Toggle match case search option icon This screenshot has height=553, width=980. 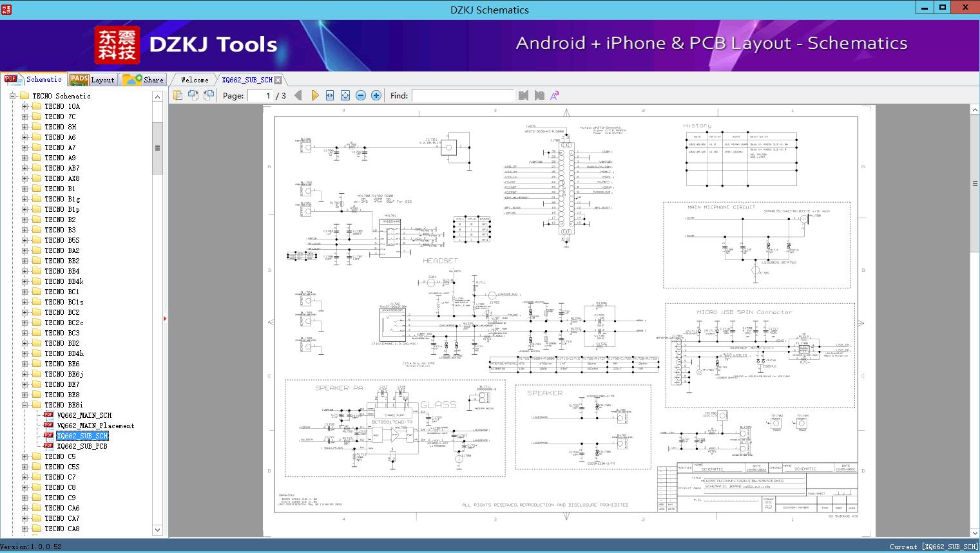(554, 95)
